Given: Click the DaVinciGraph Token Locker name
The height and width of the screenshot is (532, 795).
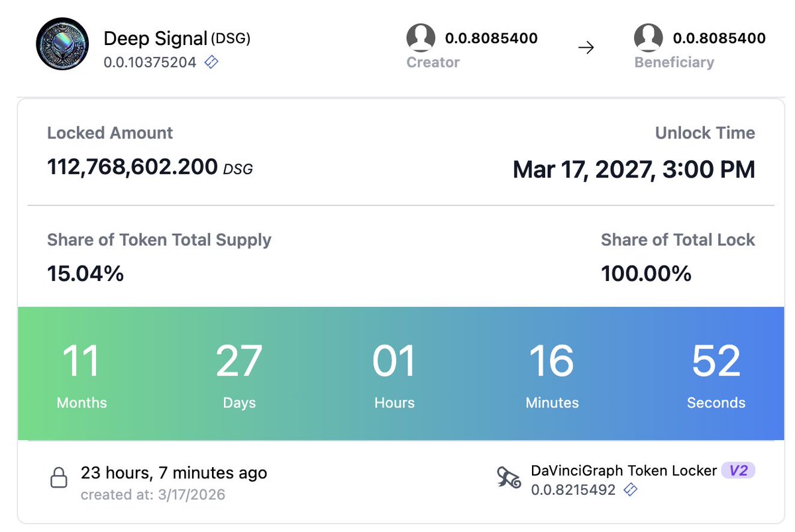Looking at the screenshot, I should [x=623, y=470].
